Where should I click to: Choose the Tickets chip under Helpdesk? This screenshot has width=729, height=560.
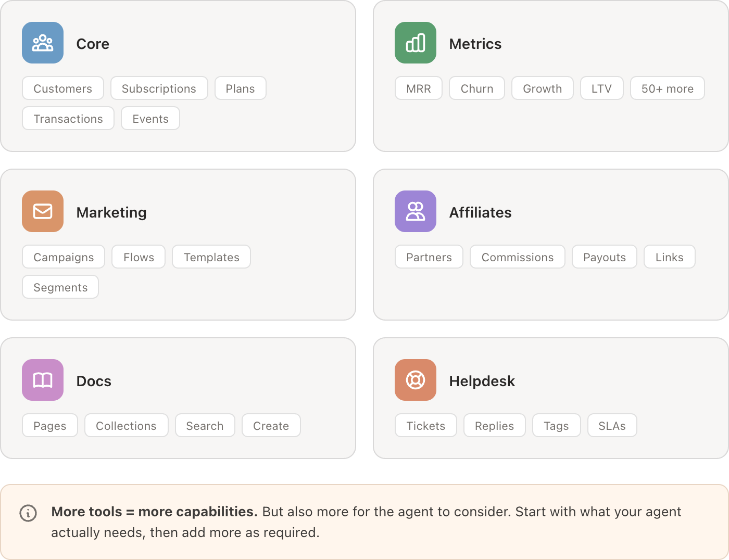(x=425, y=426)
